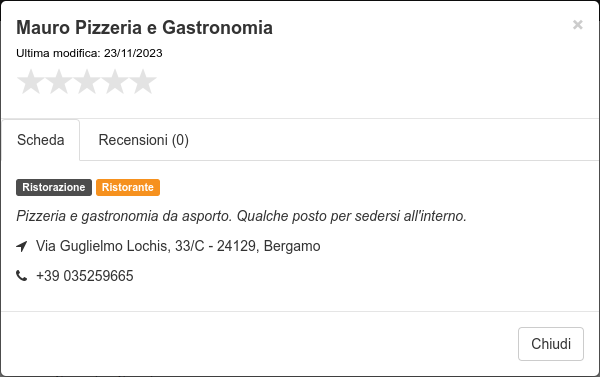Rate one star on rating bar
Screen dimensions: 600x377
(x=31, y=82)
